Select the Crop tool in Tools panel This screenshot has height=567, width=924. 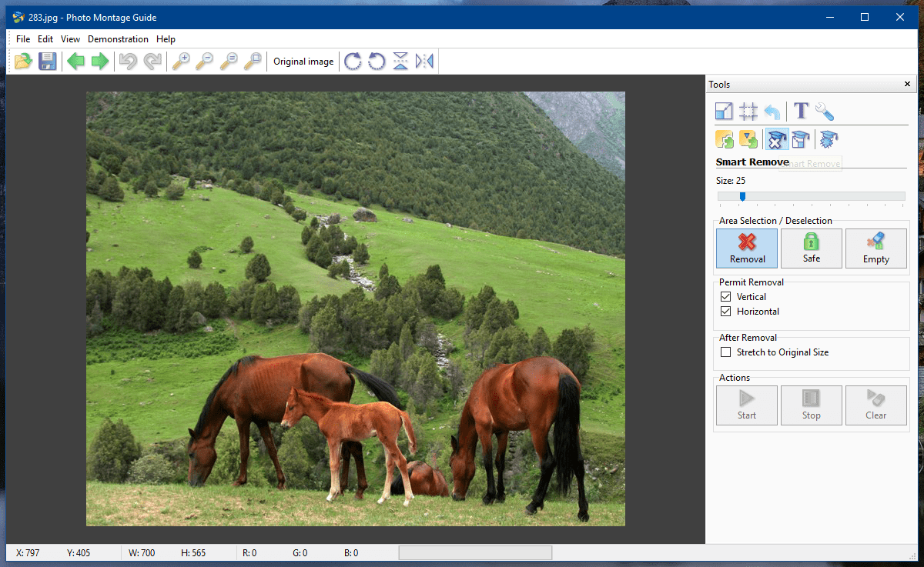pyautogui.click(x=748, y=112)
